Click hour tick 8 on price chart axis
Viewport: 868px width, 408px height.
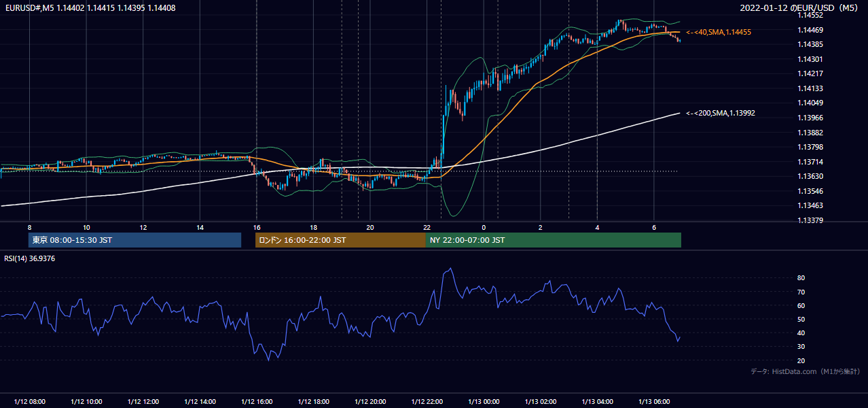coord(30,227)
